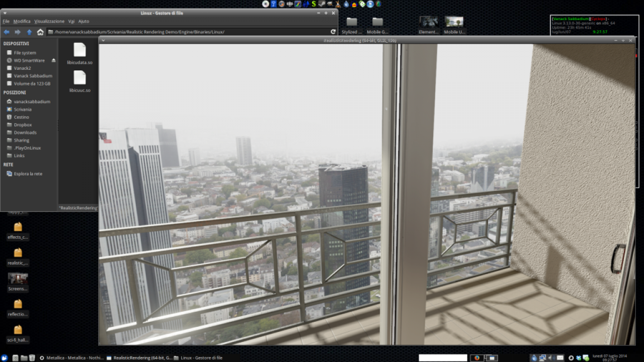644x362 pixels.
Task: Go to parent folder with up arrow
Action: coord(29,32)
